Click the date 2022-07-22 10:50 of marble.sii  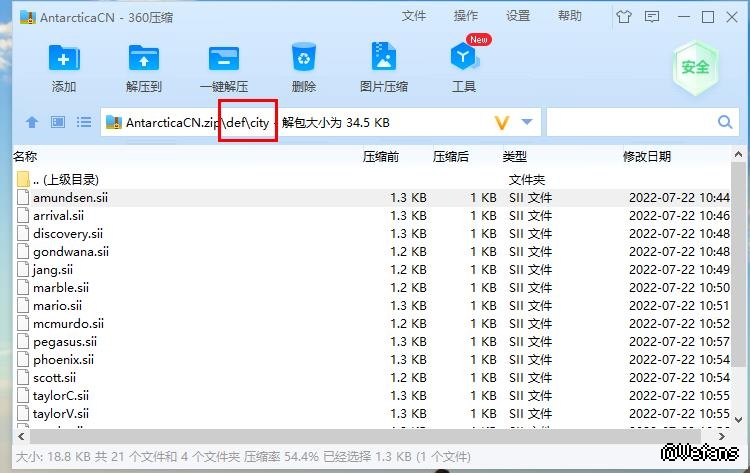point(679,287)
